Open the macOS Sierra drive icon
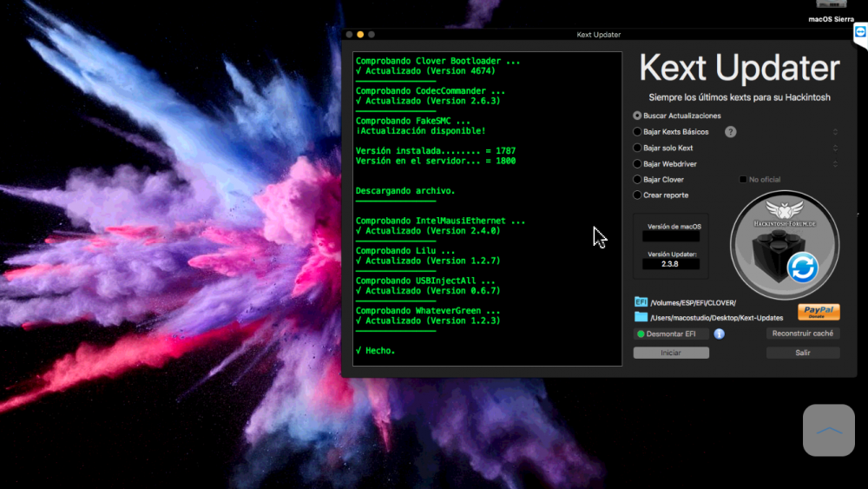This screenshot has width=868, height=489. pos(831,4)
